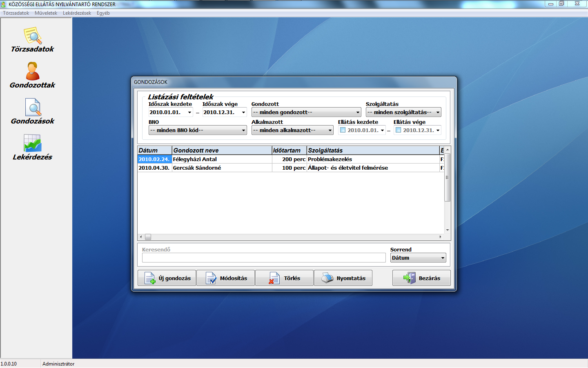Viewport: 588px width, 368px height.
Task: Enable the Ellátás vége checkbox
Action: point(399,130)
